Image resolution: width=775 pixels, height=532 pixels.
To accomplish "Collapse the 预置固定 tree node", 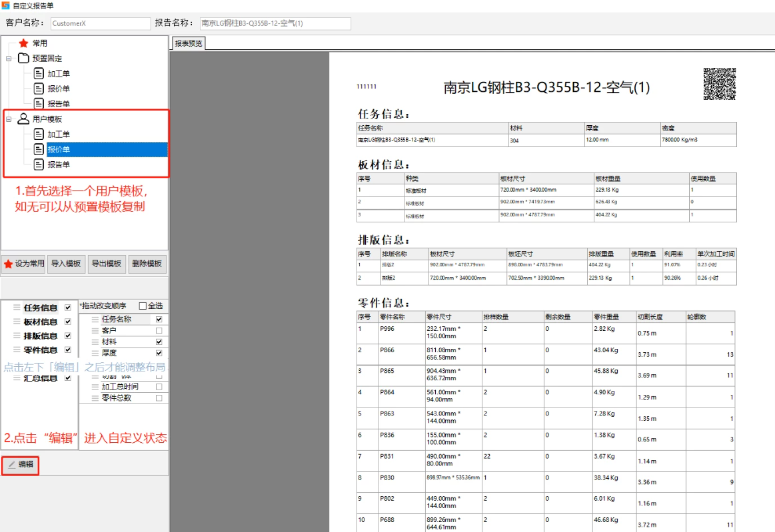I will click(9, 59).
